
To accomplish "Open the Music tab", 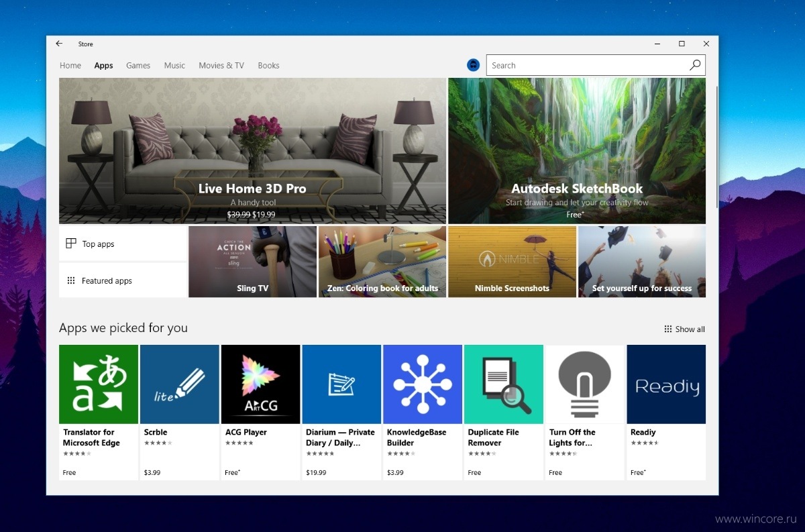I will [x=174, y=66].
